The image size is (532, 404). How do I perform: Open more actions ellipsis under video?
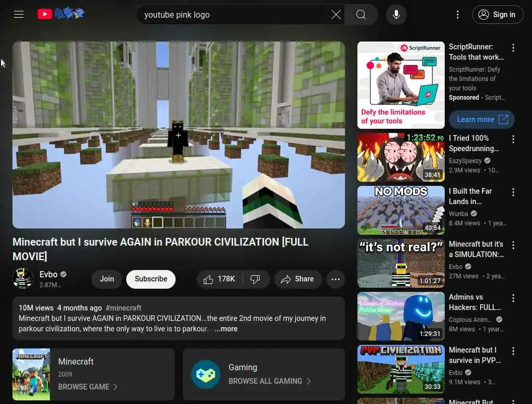[x=336, y=279]
